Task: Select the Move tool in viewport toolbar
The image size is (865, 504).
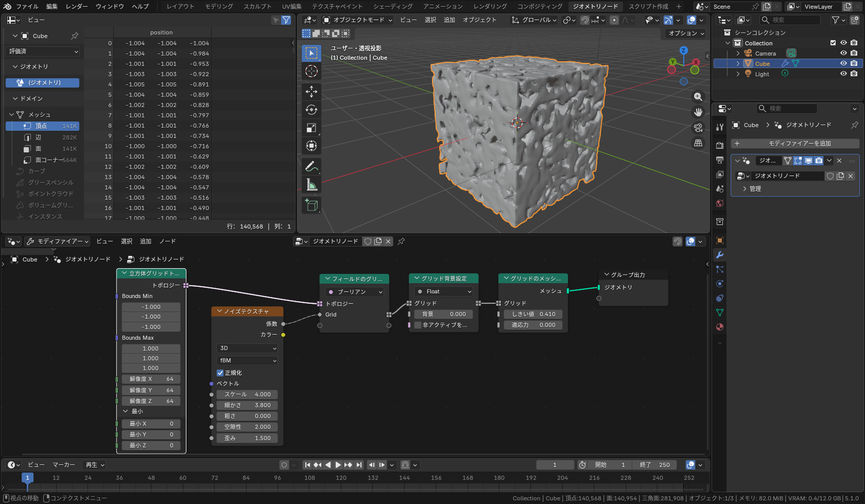Action: tap(312, 92)
